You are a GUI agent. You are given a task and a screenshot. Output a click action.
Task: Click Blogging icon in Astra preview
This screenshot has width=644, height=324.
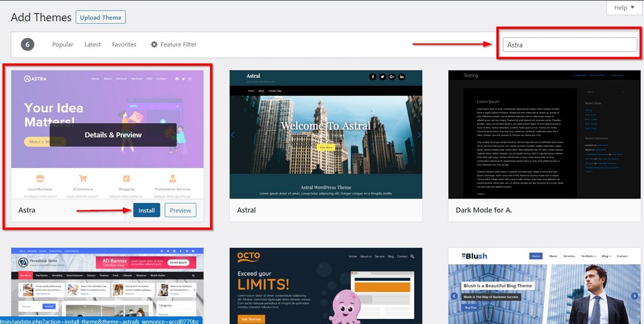pos(126,178)
